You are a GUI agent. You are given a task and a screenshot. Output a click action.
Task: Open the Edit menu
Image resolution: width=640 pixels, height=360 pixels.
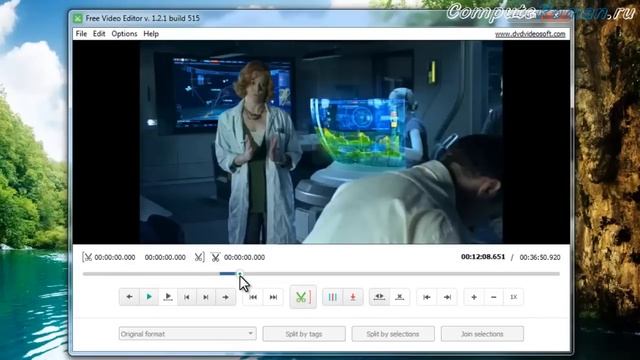pyautogui.click(x=99, y=34)
